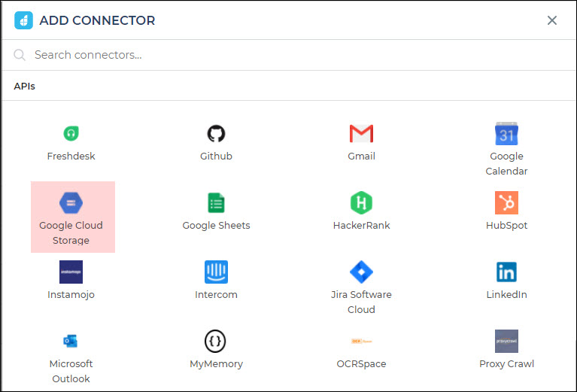Choose the Github octocat icon
577x392 pixels.
pyautogui.click(x=216, y=133)
